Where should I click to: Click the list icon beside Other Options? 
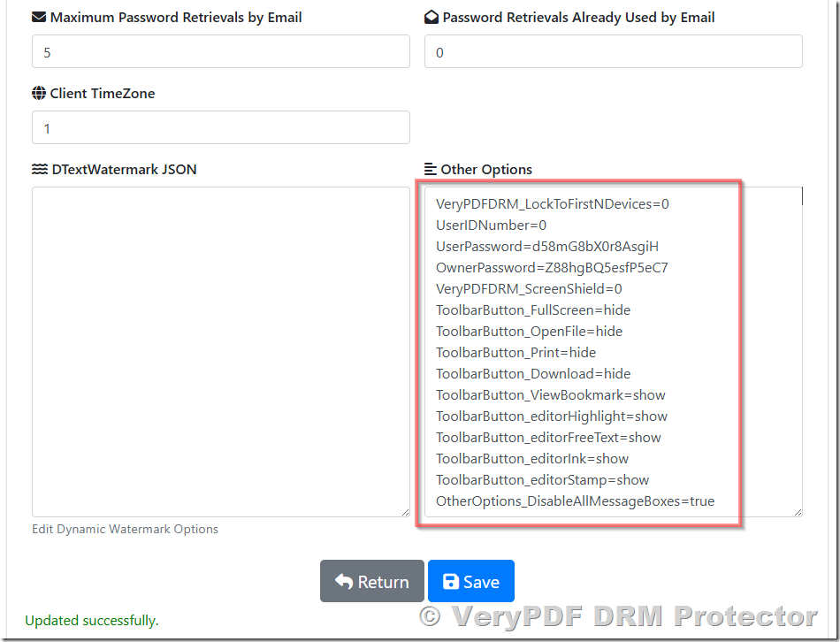click(429, 169)
